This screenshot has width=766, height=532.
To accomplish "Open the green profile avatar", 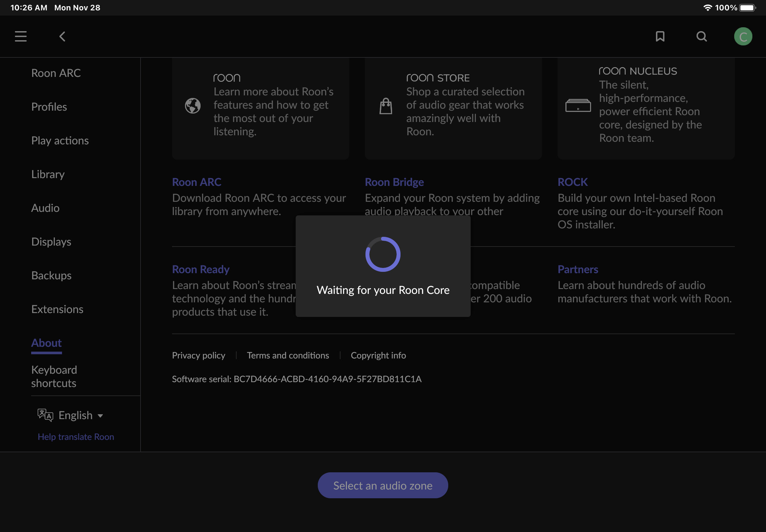I will (x=743, y=36).
